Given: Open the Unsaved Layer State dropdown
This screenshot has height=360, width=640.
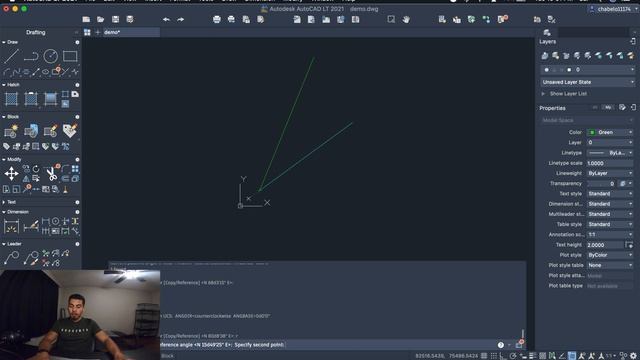Looking at the screenshot, I should click(587, 82).
